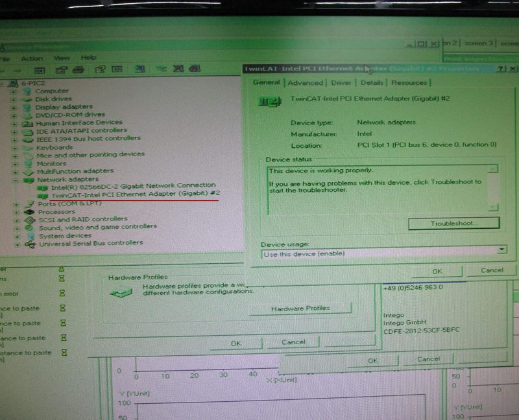Click the CDFE-2812-53CF-5BFC license text

point(421,331)
